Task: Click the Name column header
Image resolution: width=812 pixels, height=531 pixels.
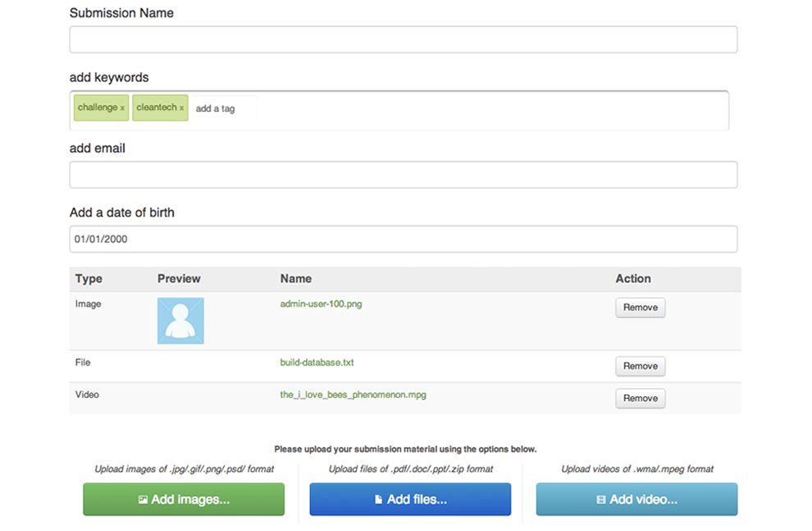Action: (x=296, y=279)
